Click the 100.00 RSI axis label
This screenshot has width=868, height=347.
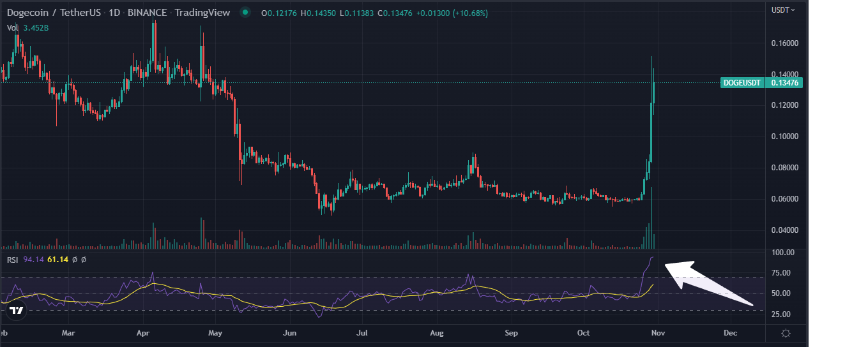(x=783, y=253)
